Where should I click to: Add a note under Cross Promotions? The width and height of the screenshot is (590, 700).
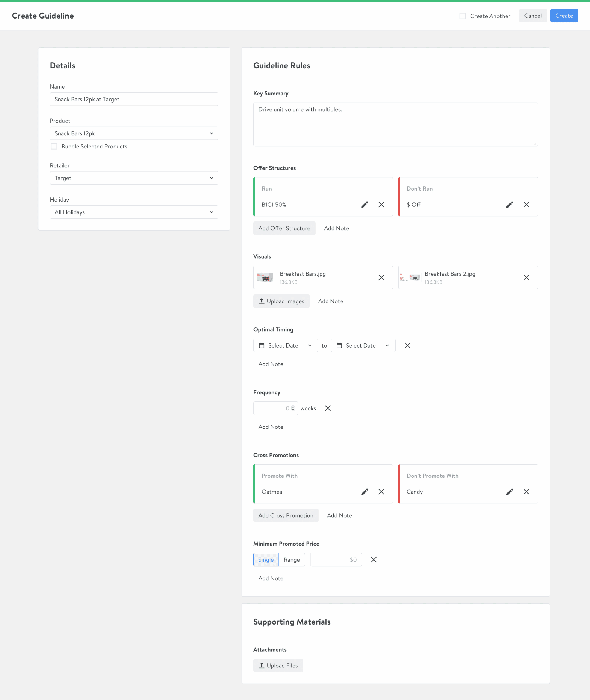pyautogui.click(x=339, y=515)
